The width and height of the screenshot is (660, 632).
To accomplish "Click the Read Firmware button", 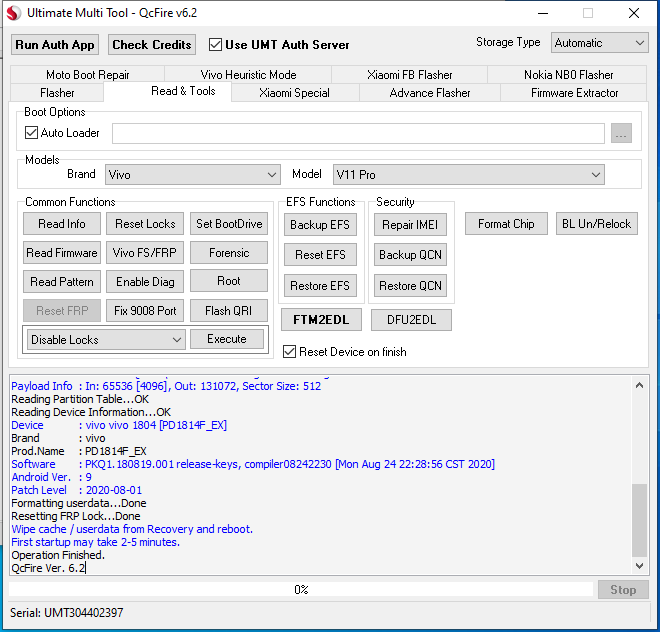I will 62,253.
